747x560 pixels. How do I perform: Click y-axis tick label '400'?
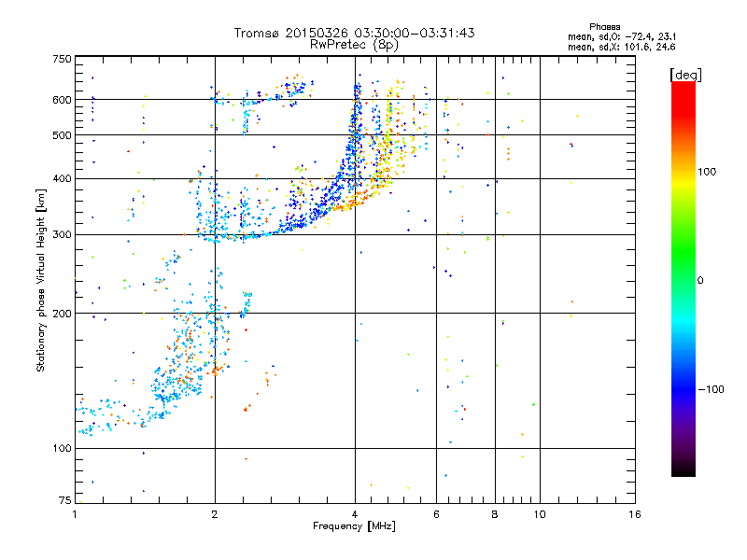point(62,178)
